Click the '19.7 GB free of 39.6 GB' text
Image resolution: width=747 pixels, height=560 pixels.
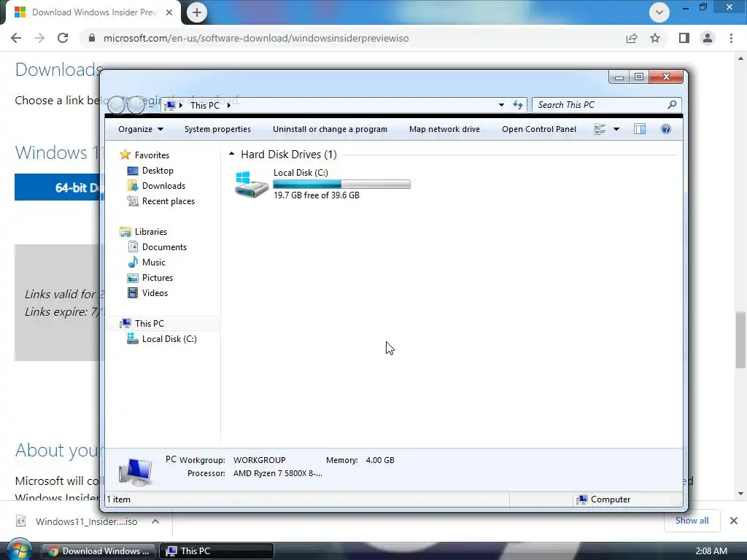(x=317, y=195)
